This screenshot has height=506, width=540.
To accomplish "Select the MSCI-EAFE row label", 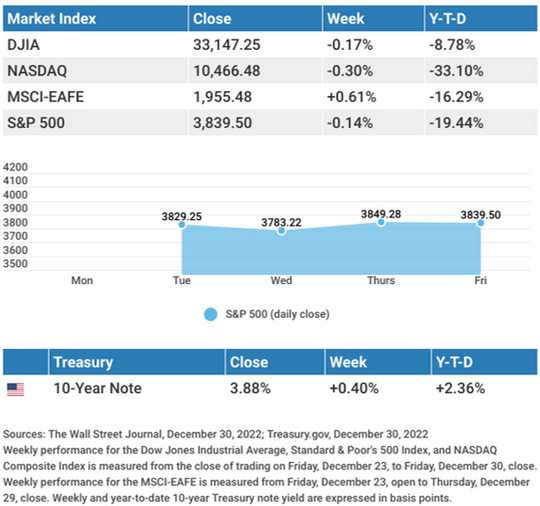I will pos(45,97).
